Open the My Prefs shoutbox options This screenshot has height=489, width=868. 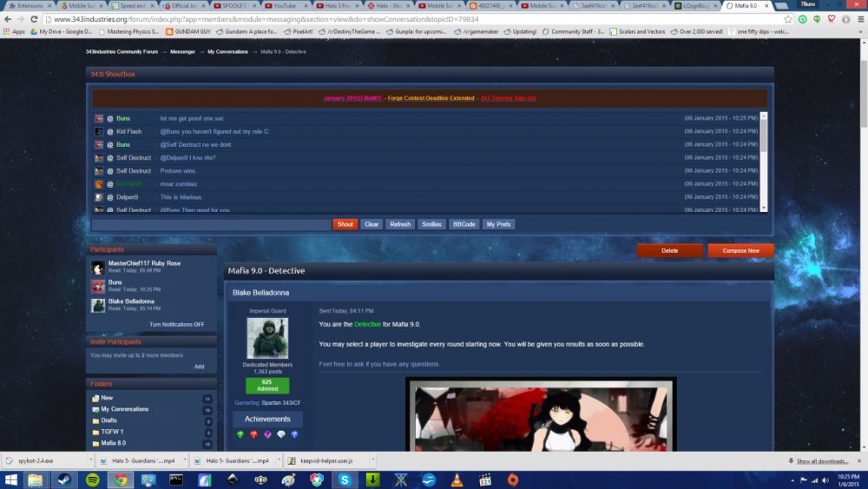(498, 224)
